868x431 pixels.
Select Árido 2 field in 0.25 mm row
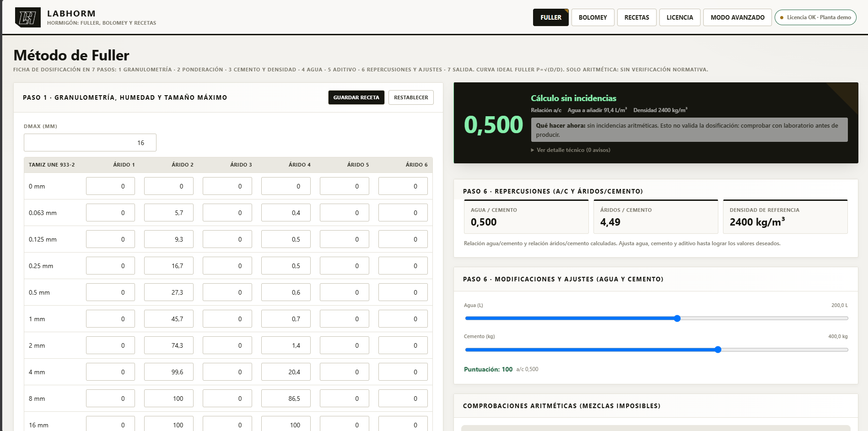coord(169,266)
